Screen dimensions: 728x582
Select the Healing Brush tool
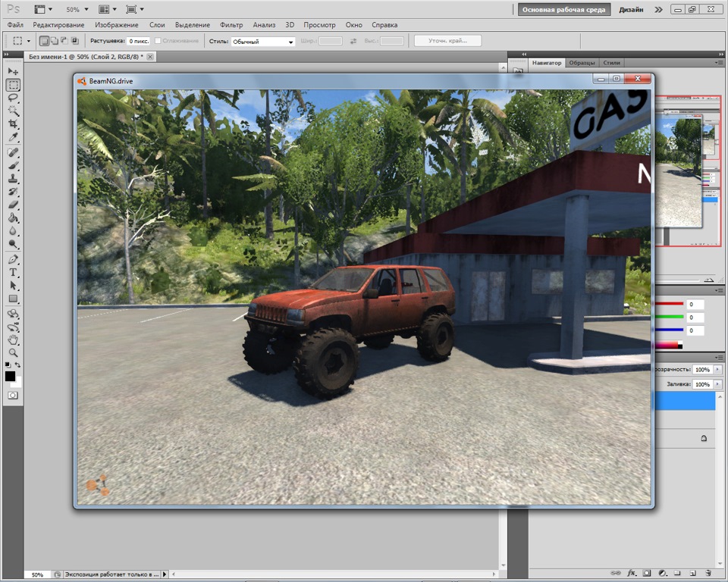click(x=13, y=152)
